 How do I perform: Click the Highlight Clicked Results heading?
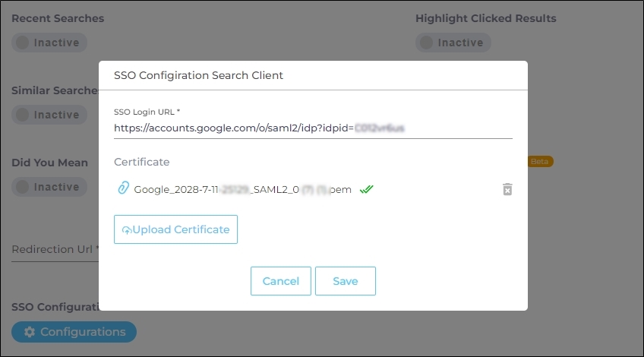pos(485,18)
